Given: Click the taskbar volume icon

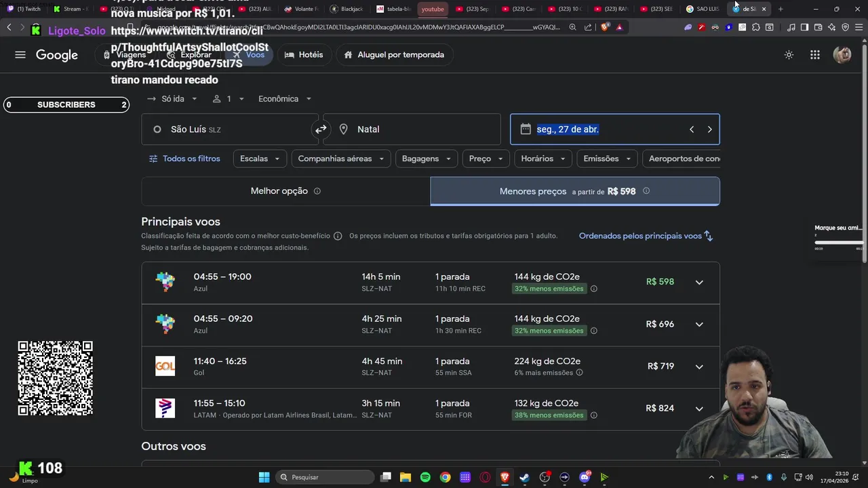Looking at the screenshot, I should click(x=809, y=477).
